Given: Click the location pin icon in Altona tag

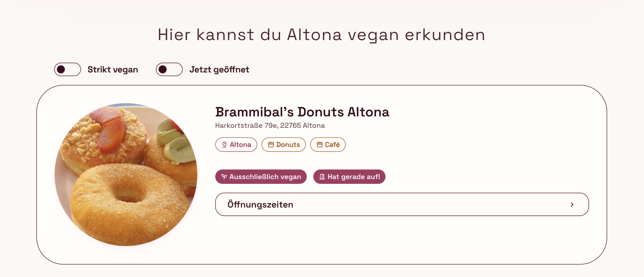Looking at the screenshot, I should tap(225, 145).
